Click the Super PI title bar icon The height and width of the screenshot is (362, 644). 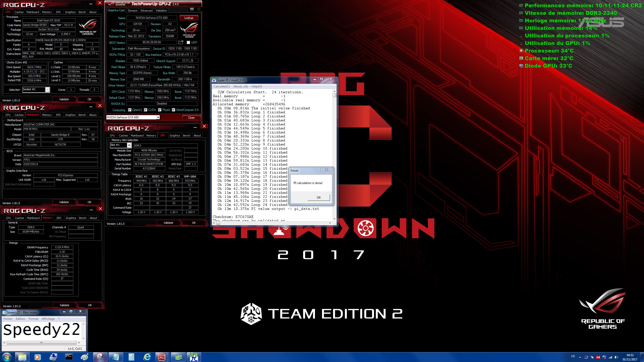[x=214, y=80]
